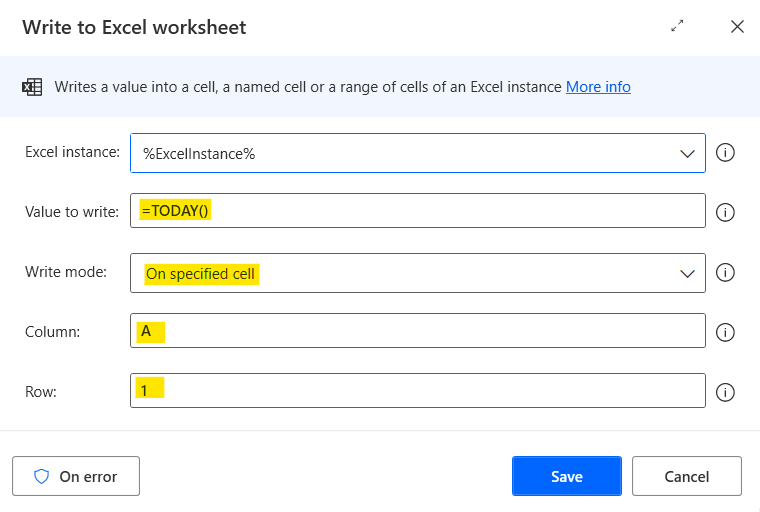Click the Value to write field with =TODAY()
This screenshot has width=760, height=512.
tap(418, 211)
